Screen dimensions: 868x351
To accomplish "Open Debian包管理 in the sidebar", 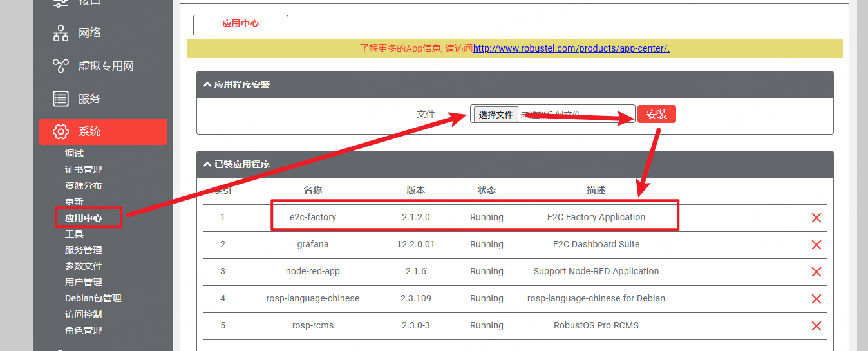I will pos(93,298).
